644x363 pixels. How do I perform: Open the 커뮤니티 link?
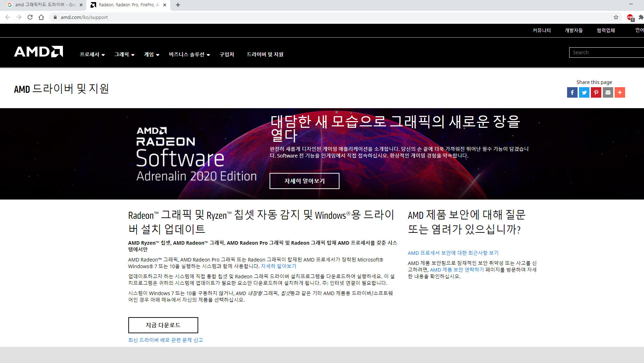542,30
